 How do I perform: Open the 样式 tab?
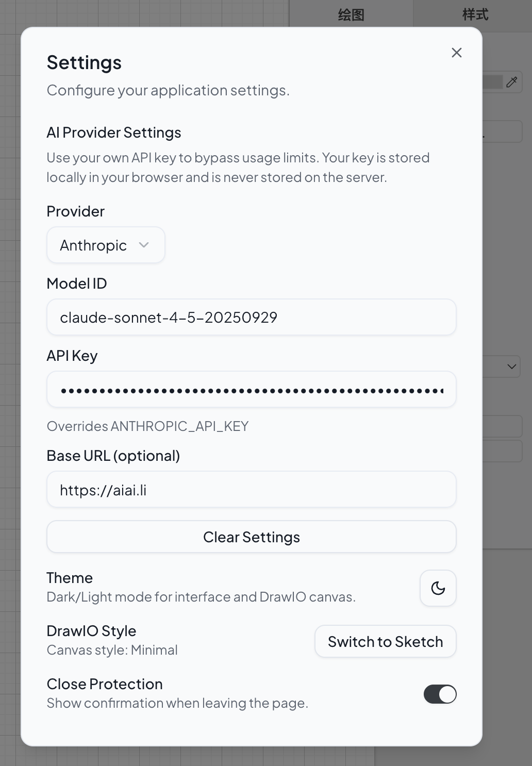(475, 14)
